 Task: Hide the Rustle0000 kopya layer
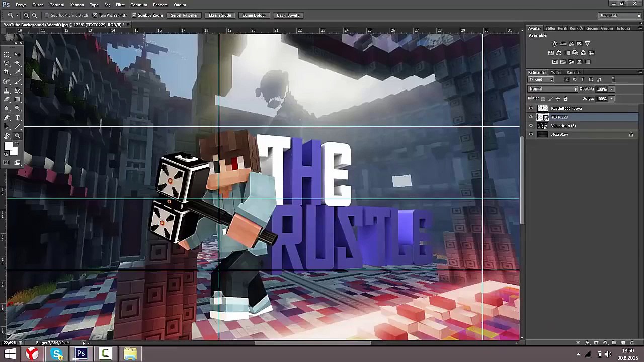531,108
